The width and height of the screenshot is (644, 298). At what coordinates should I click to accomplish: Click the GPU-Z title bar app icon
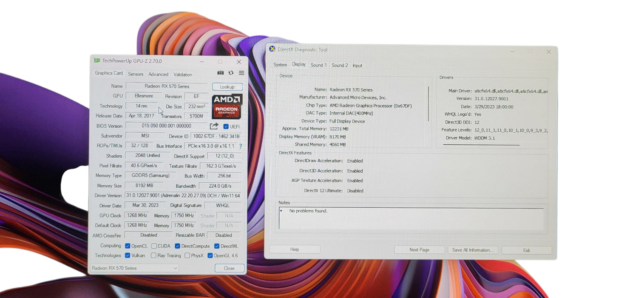click(97, 61)
